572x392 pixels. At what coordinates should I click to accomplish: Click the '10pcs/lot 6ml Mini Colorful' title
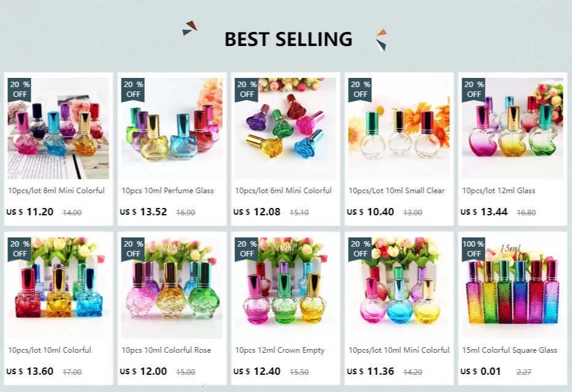pyautogui.click(x=284, y=191)
